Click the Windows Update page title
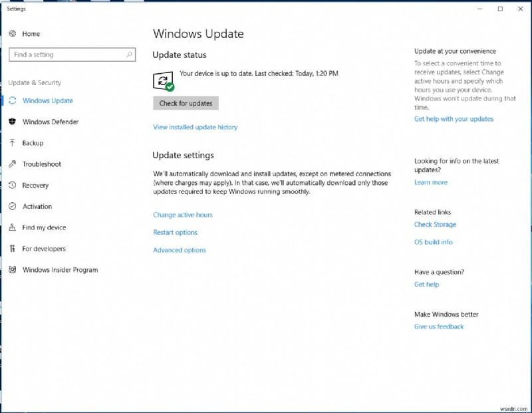Screen dimensions: 532x413 (198, 34)
